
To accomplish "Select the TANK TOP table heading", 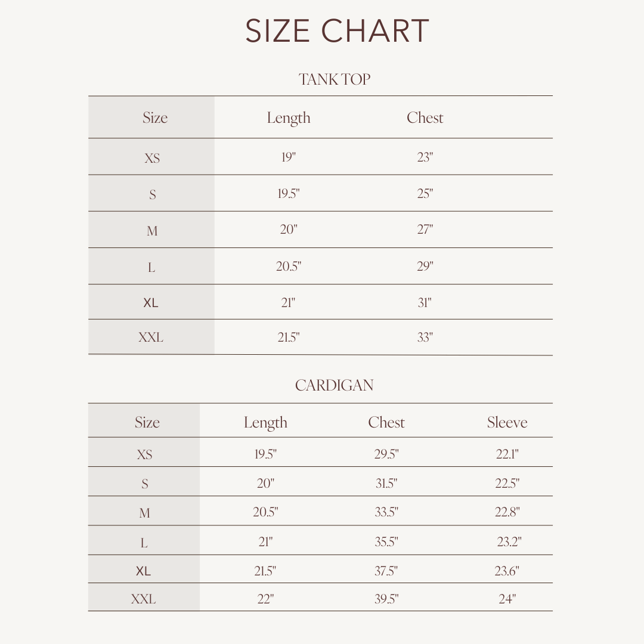I will pyautogui.click(x=335, y=79).
